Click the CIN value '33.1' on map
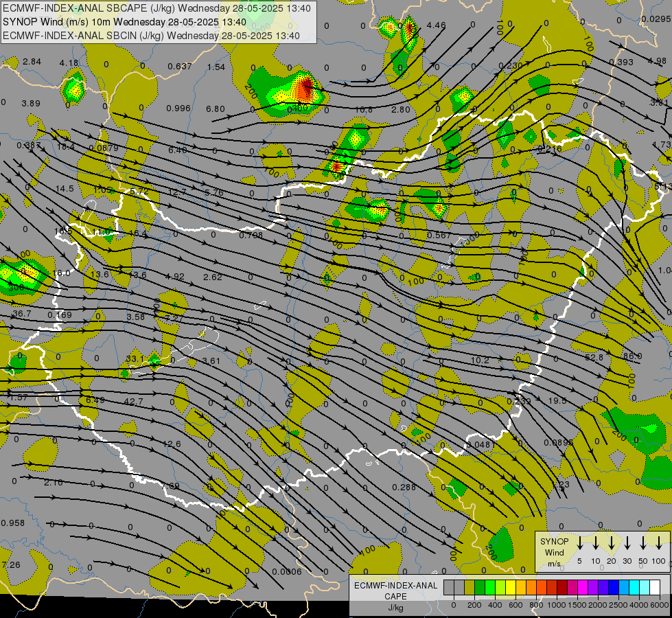 click(x=135, y=358)
